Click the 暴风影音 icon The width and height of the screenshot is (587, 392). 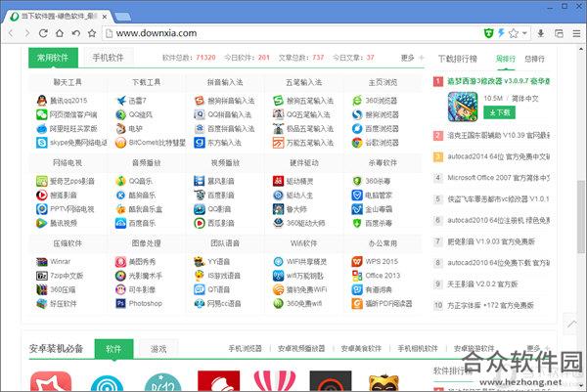coord(200,181)
